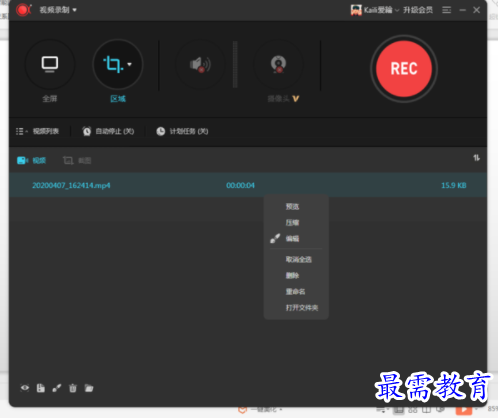Expand the region mode dropdown arrow
This screenshot has height=418, width=499.
click(129, 64)
